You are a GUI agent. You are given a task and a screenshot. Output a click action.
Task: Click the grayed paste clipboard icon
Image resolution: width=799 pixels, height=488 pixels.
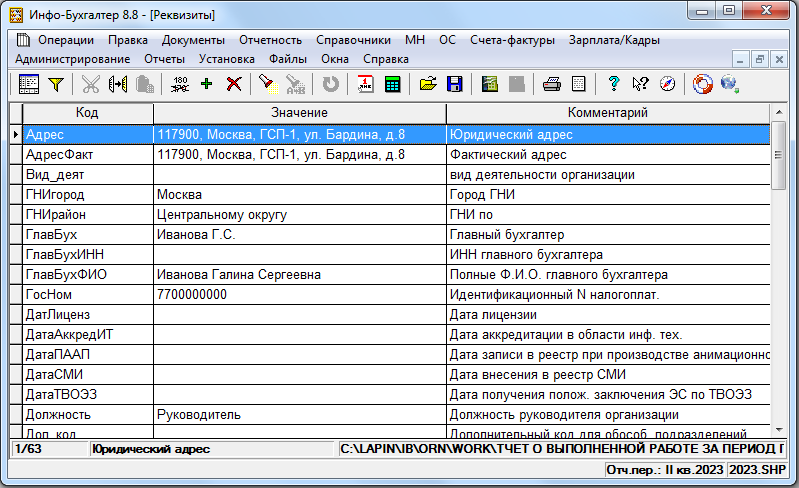pyautogui.click(x=145, y=84)
